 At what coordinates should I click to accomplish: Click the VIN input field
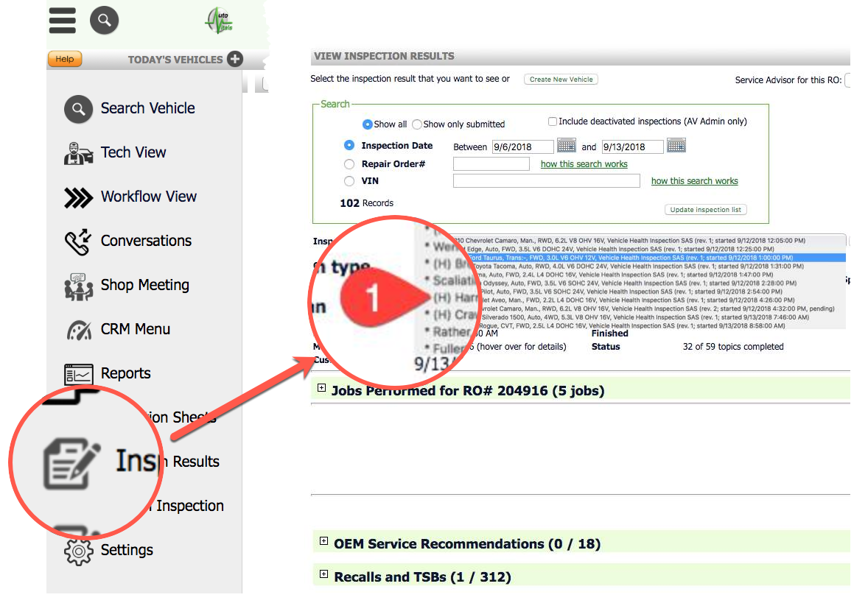547,181
